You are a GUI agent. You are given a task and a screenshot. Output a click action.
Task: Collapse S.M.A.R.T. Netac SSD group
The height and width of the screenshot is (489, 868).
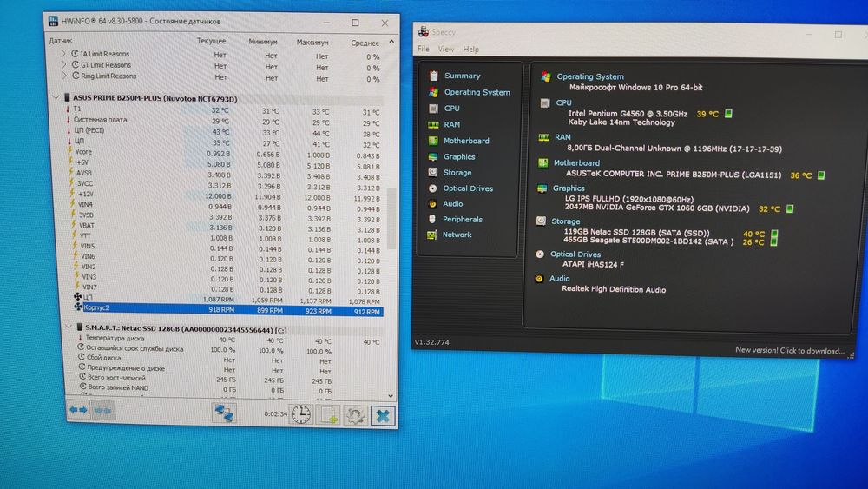pos(69,327)
